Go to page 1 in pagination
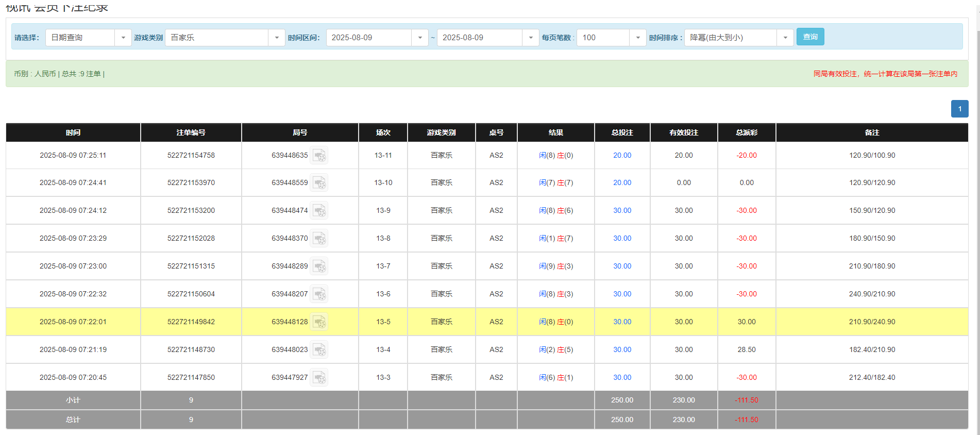The height and width of the screenshot is (435, 980). pyautogui.click(x=959, y=109)
